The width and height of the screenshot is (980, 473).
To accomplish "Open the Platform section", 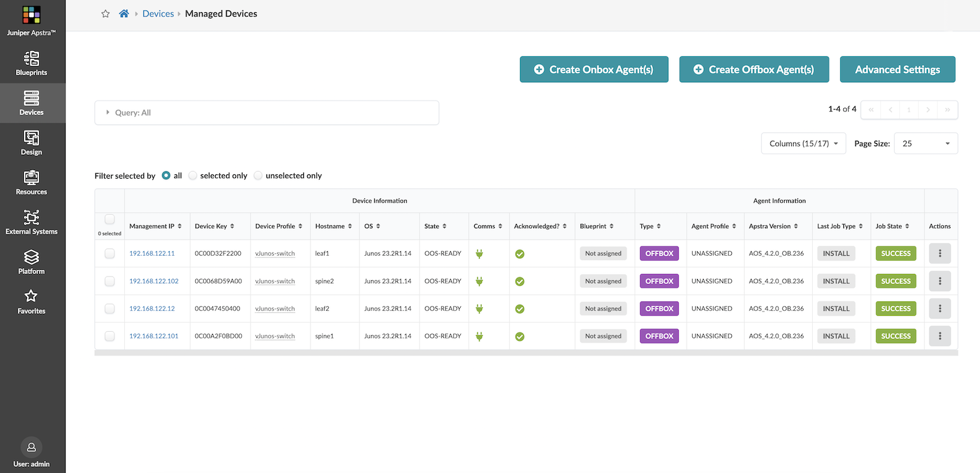I will pyautogui.click(x=32, y=263).
